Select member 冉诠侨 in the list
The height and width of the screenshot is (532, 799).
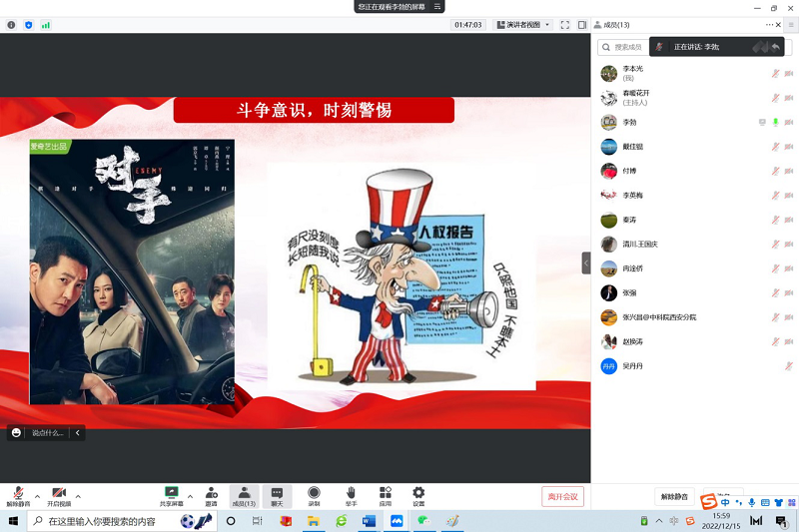(695, 268)
